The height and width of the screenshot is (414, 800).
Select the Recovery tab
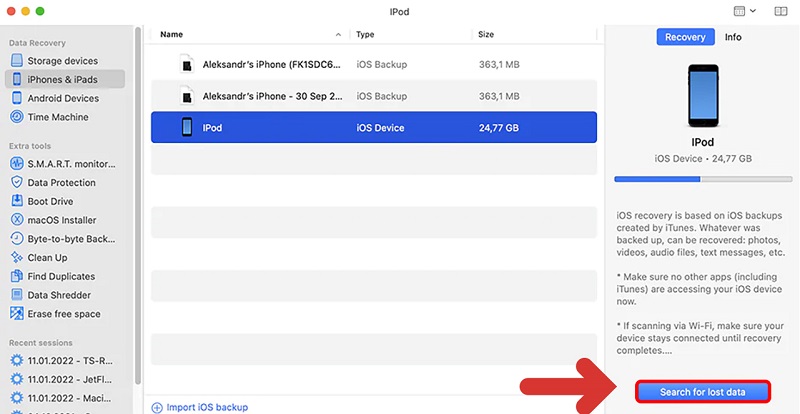coord(685,37)
